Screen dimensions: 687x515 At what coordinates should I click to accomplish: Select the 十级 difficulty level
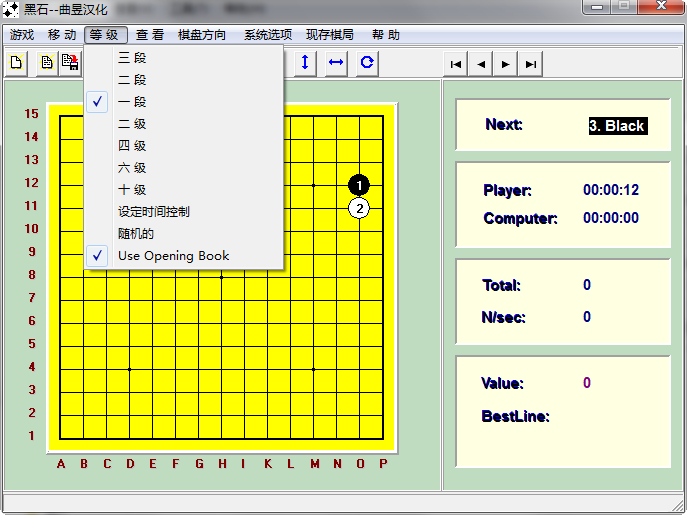tap(132, 190)
